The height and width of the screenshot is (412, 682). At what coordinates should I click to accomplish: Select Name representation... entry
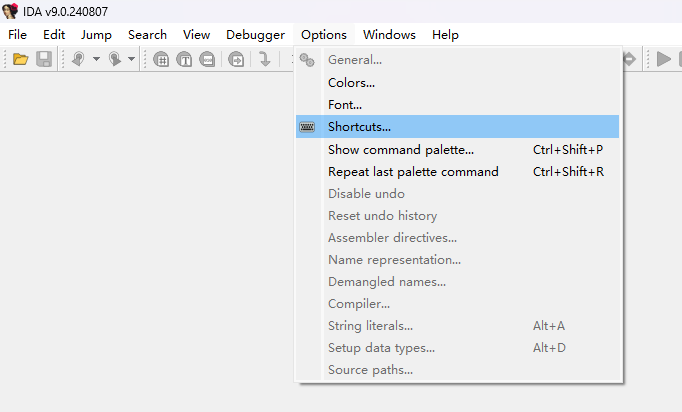(458, 260)
